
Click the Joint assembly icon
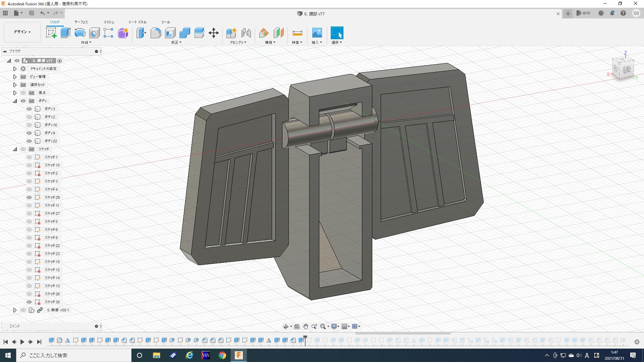tap(246, 33)
